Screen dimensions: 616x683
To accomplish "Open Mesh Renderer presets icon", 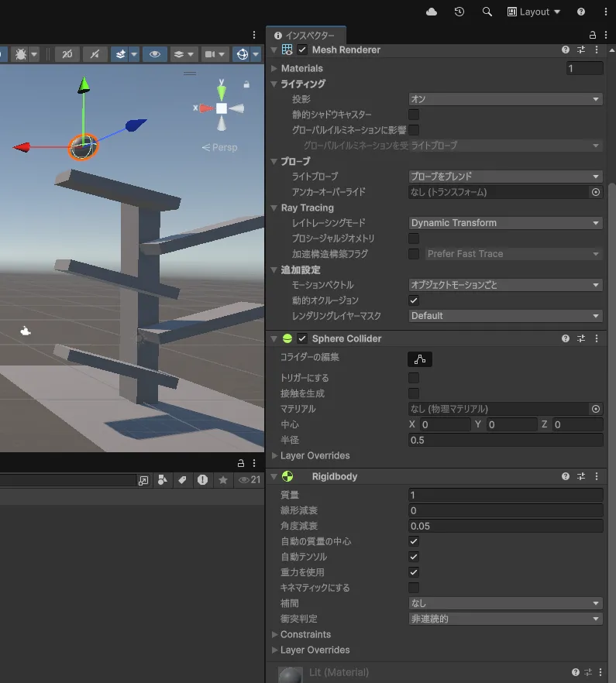I will [x=581, y=50].
